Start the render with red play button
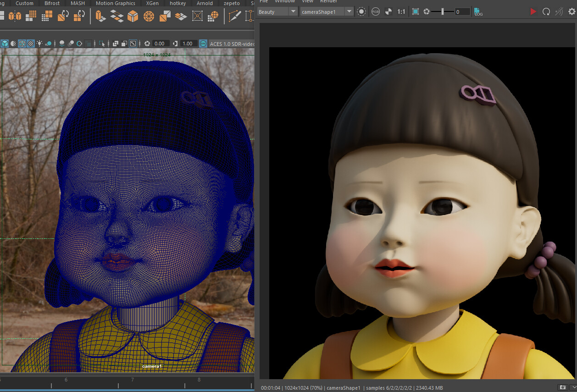This screenshot has width=577, height=392. 533,11
